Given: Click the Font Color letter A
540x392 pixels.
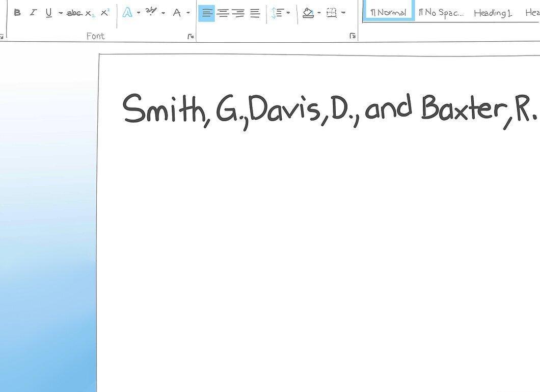Looking at the screenshot, I should click(x=177, y=13).
